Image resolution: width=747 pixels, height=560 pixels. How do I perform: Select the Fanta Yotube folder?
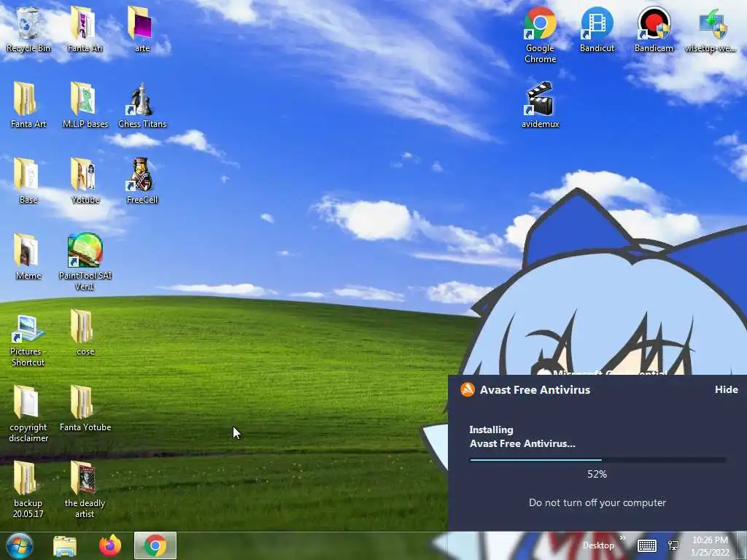[x=85, y=408]
